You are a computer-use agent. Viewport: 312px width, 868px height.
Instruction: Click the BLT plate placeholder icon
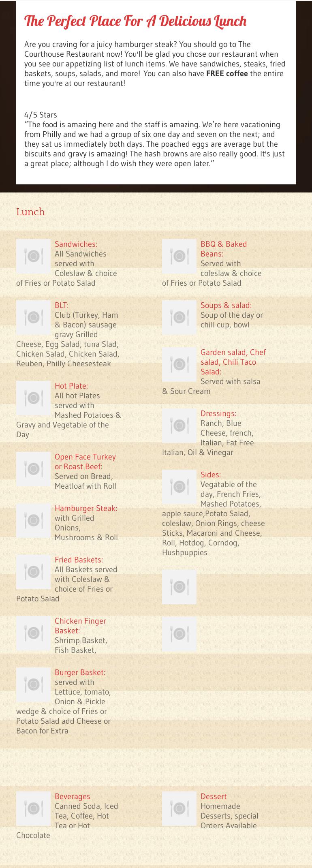click(x=33, y=317)
